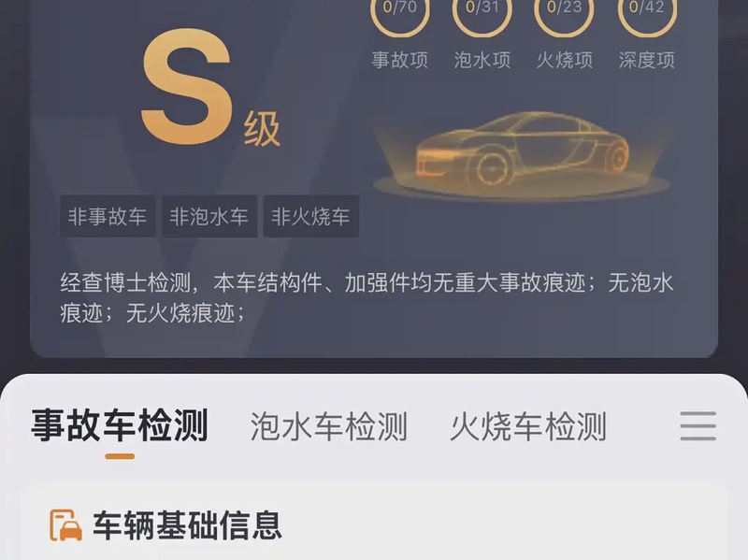Tap the 0/70 accident items ring
Screen dimensions: 748x560
tap(400, 12)
